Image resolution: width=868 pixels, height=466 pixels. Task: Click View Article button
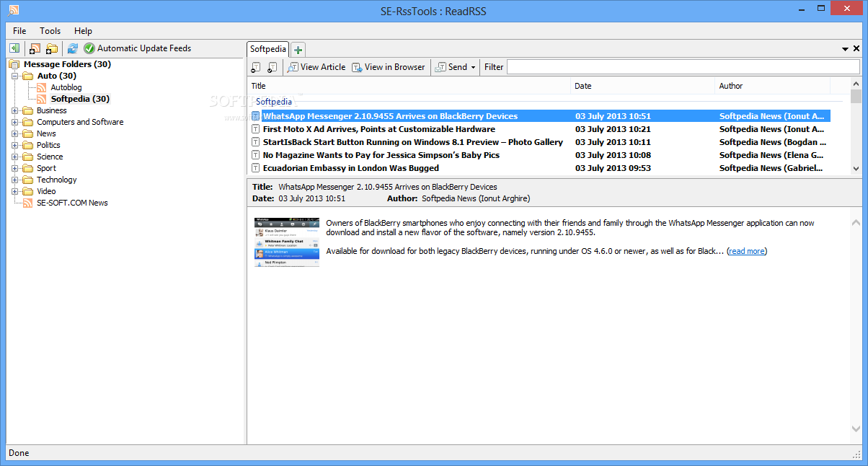(316, 67)
